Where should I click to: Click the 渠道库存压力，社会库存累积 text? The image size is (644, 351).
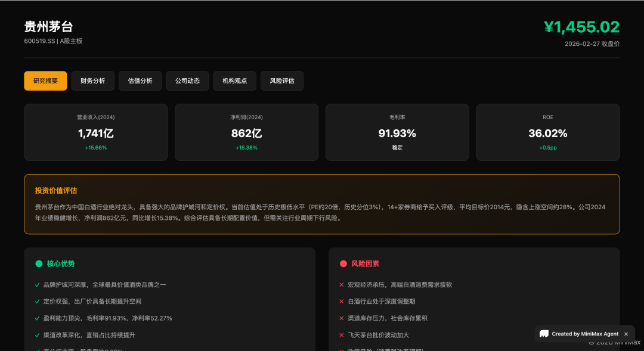pos(388,318)
